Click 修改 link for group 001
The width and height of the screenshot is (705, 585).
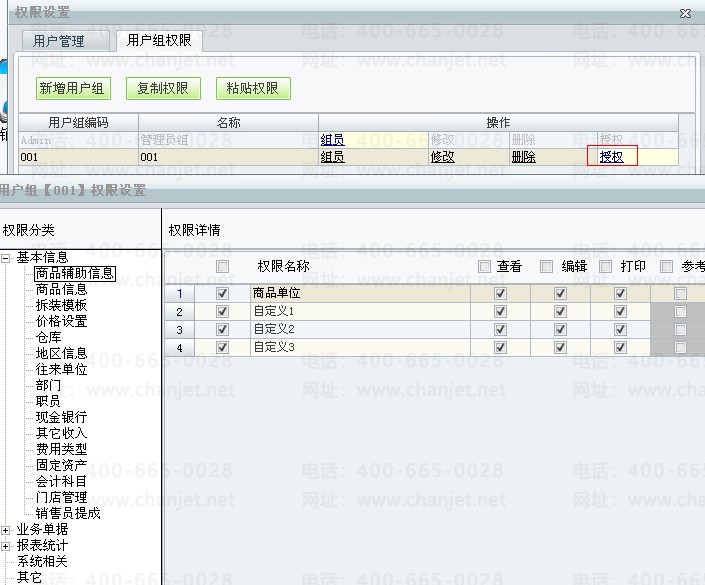[x=442, y=157]
